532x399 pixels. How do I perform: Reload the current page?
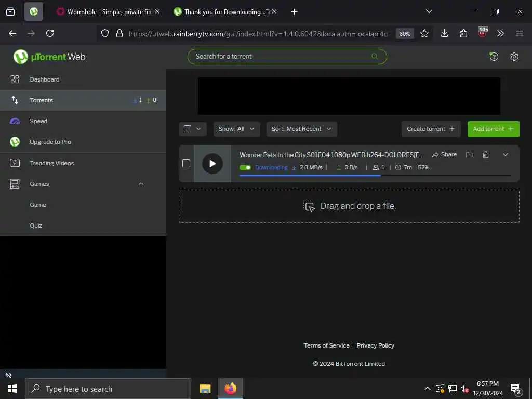(50, 33)
